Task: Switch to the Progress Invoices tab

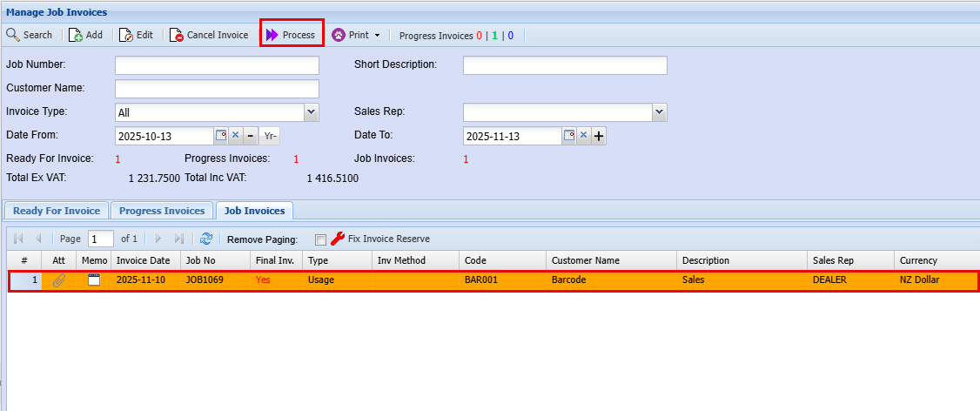Action: tap(162, 211)
